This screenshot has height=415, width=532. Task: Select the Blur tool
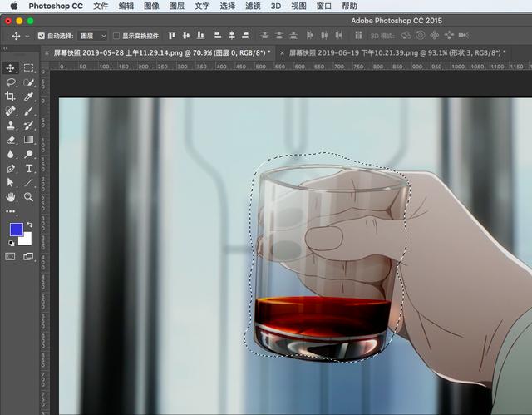click(10, 155)
